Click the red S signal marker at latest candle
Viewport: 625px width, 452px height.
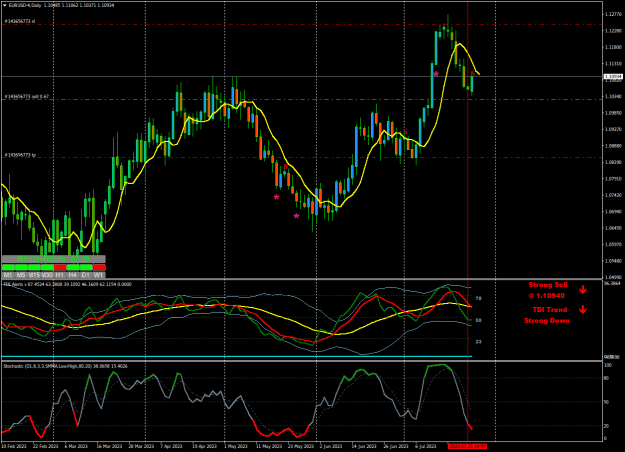473,73
